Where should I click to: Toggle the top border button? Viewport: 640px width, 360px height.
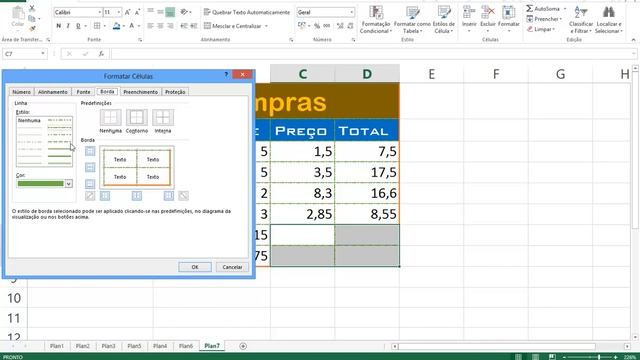pyautogui.click(x=90, y=151)
